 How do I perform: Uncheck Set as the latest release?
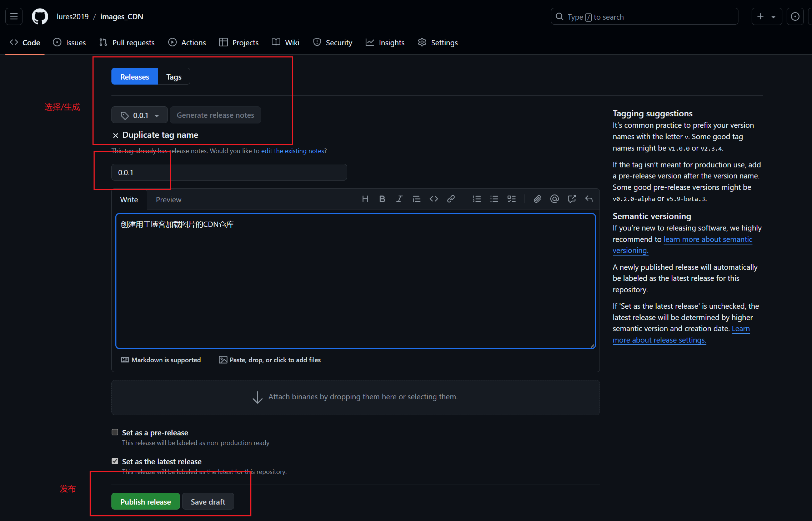click(x=115, y=461)
